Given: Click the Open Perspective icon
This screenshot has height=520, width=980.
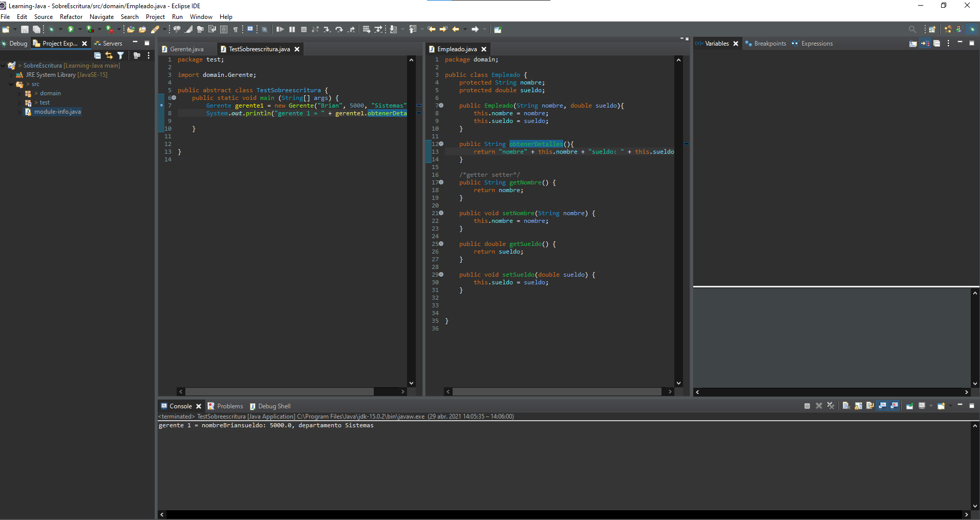Looking at the screenshot, I should (x=932, y=30).
